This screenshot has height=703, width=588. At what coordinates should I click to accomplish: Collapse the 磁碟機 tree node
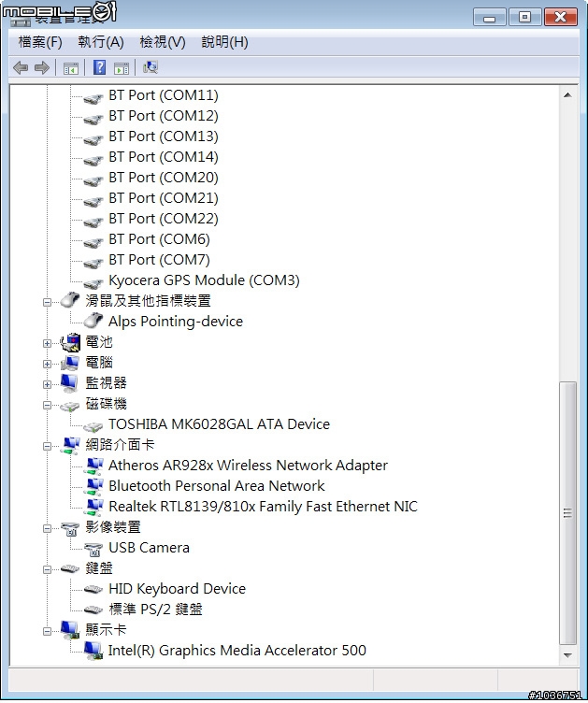click(47, 406)
